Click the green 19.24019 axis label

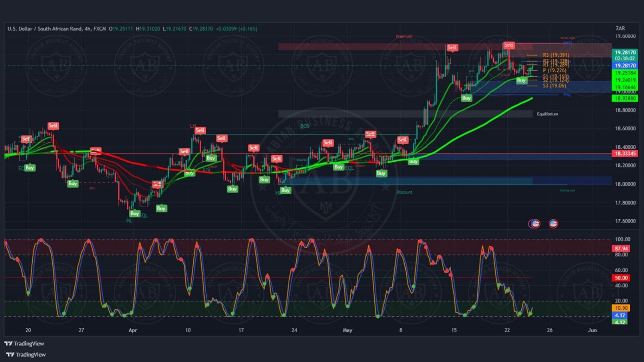pyautogui.click(x=625, y=80)
